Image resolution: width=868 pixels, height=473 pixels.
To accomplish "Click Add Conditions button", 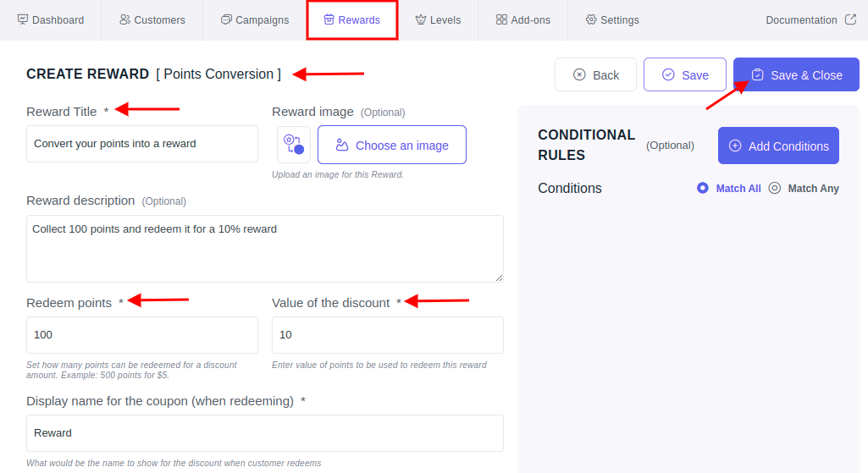I will click(778, 146).
